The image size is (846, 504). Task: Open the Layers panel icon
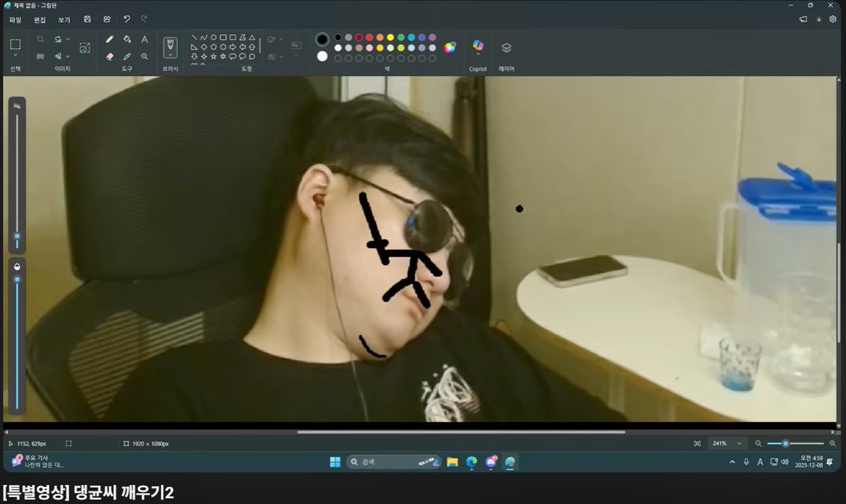[x=506, y=48]
